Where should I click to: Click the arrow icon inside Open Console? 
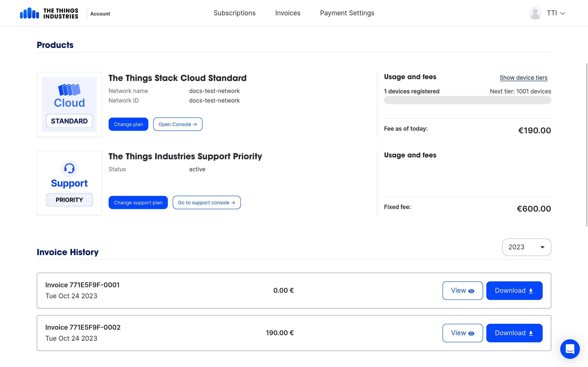pyautogui.click(x=195, y=124)
